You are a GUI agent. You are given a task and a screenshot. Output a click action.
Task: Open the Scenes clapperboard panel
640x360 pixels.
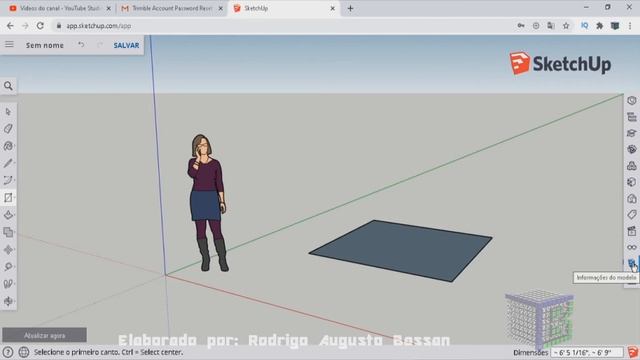point(631,231)
